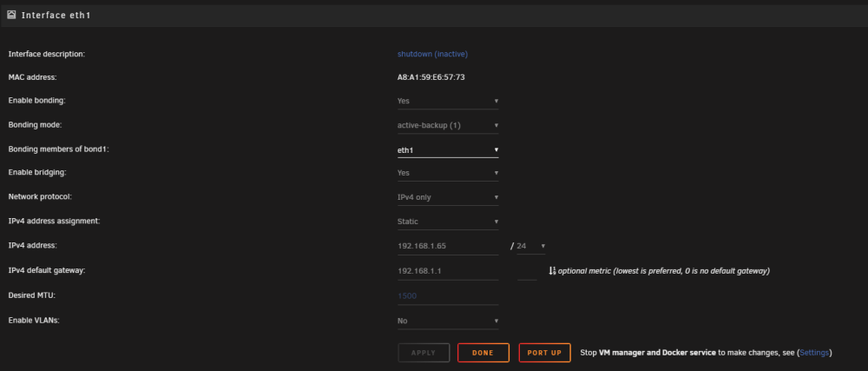868x371 pixels.
Task: Click the optional metric input field
Action: [x=527, y=271]
